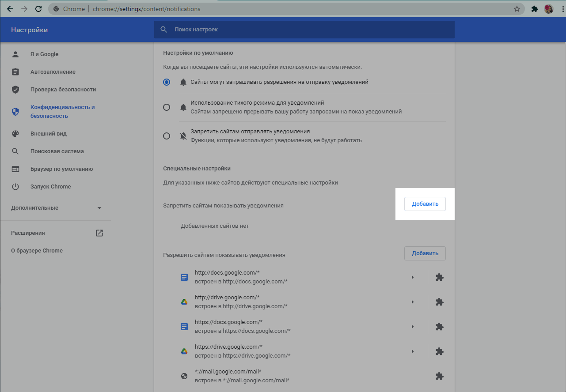Click Добавить next to Запретить сайтам показывать уведомления
Image resolution: width=566 pixels, height=392 pixels.
click(425, 204)
